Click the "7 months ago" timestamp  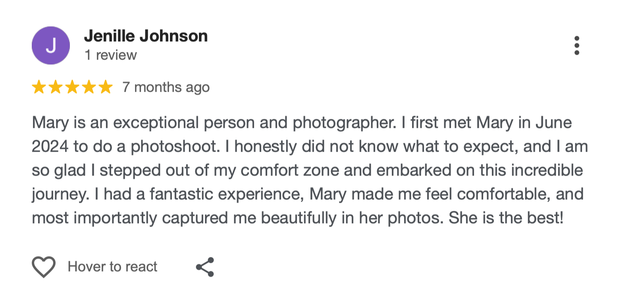click(166, 87)
